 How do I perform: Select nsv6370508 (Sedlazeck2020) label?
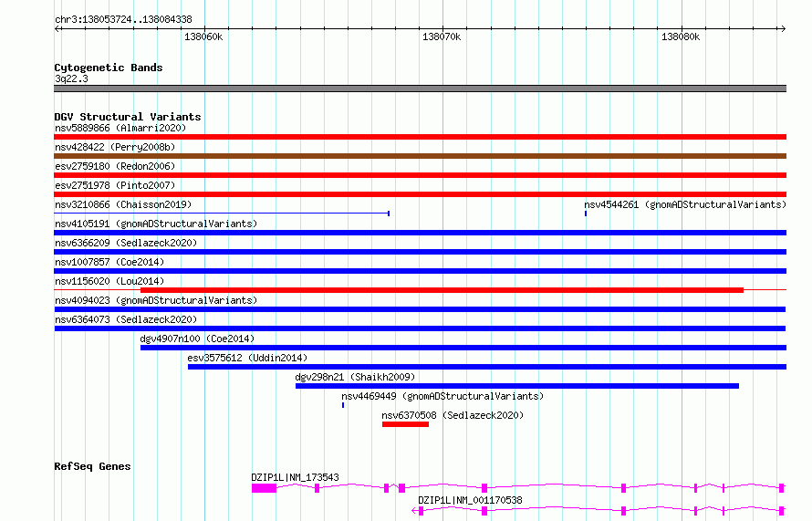point(453,415)
